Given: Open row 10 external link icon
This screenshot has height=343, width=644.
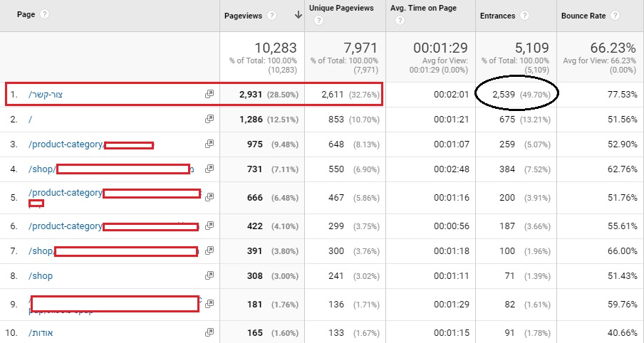Looking at the screenshot, I should coord(209,332).
